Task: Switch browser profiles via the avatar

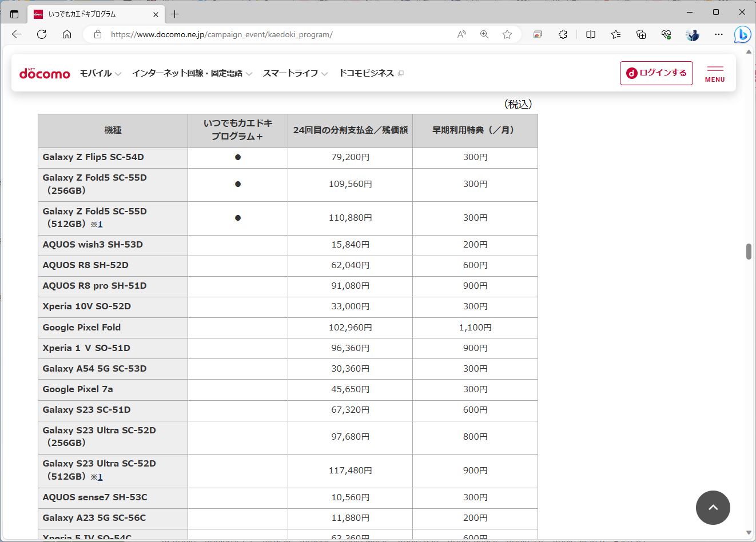Action: coord(692,35)
